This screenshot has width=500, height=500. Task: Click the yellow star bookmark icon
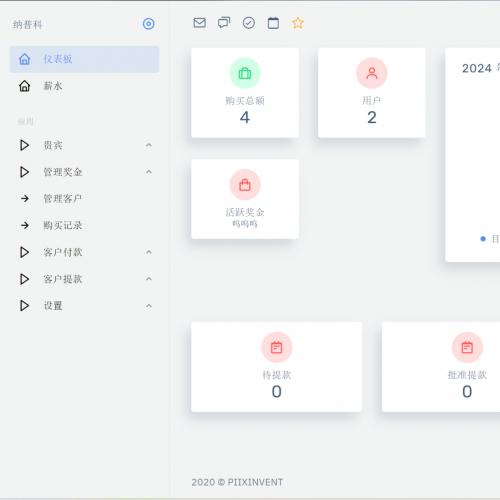click(298, 23)
